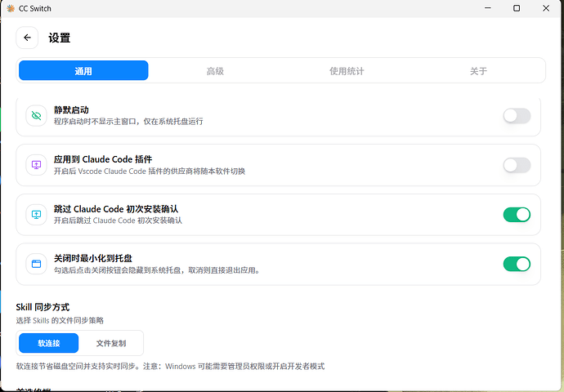This screenshot has width=564, height=392.
Task: Minimize the CC Switch window
Action: (488, 8)
